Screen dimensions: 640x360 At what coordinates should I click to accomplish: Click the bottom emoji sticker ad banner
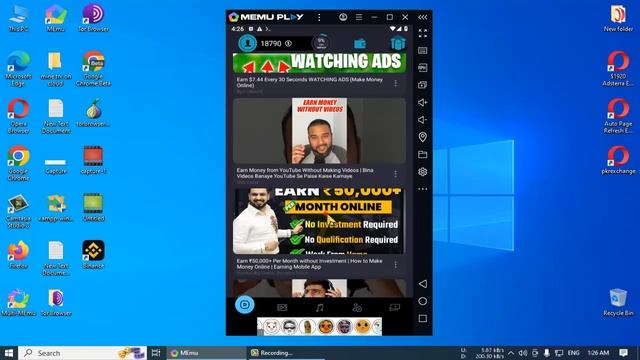click(x=319, y=327)
